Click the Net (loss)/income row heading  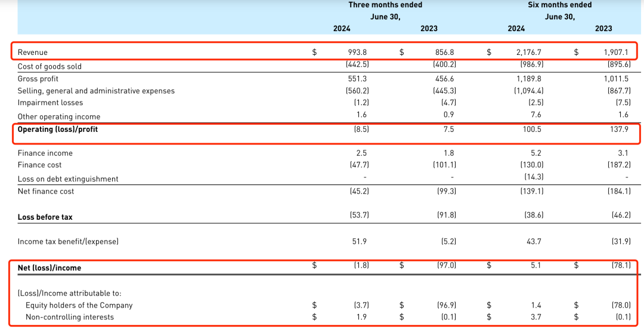click(x=49, y=268)
